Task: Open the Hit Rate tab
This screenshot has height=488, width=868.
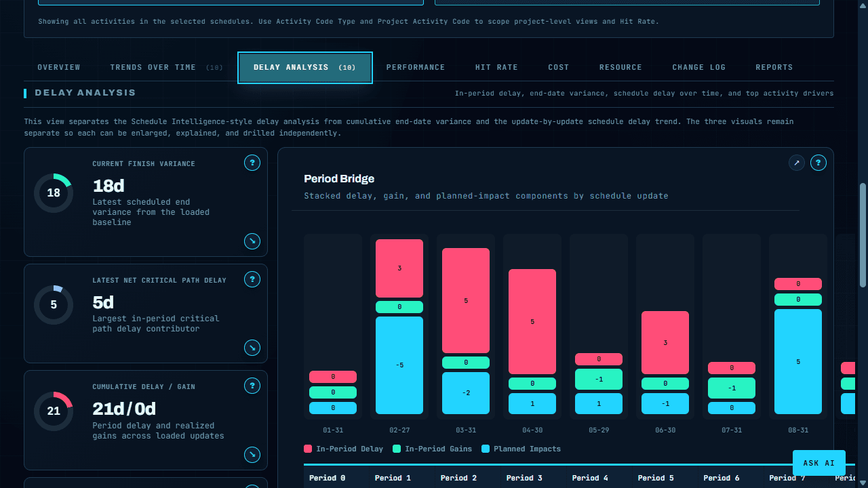Action: tap(496, 67)
